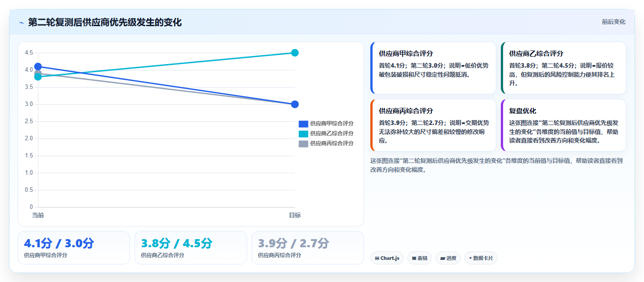
Task: Click the 4.5 y-axis tick label
Action: 29,53
